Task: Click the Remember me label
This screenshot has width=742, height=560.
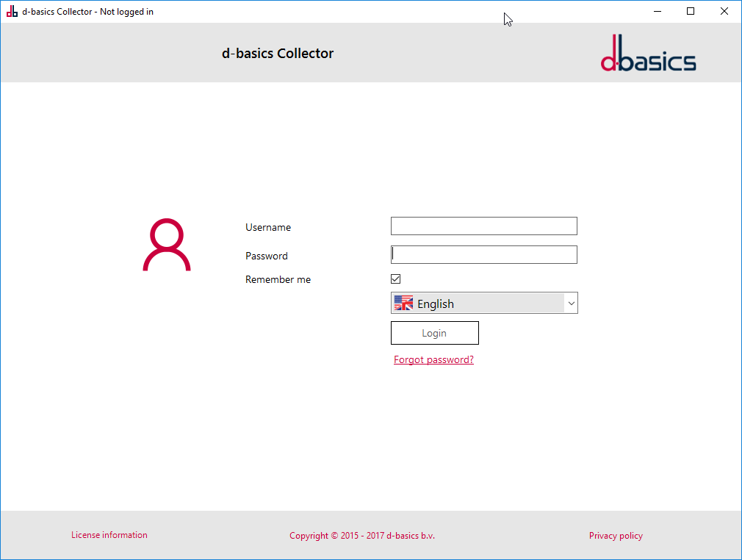Action: [x=278, y=279]
